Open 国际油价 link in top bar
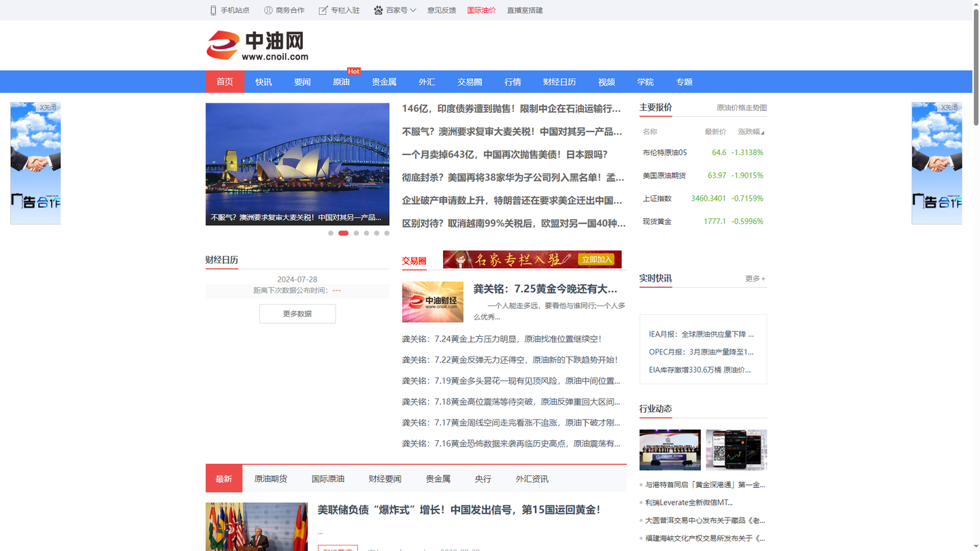The image size is (980, 551). pyautogui.click(x=482, y=10)
